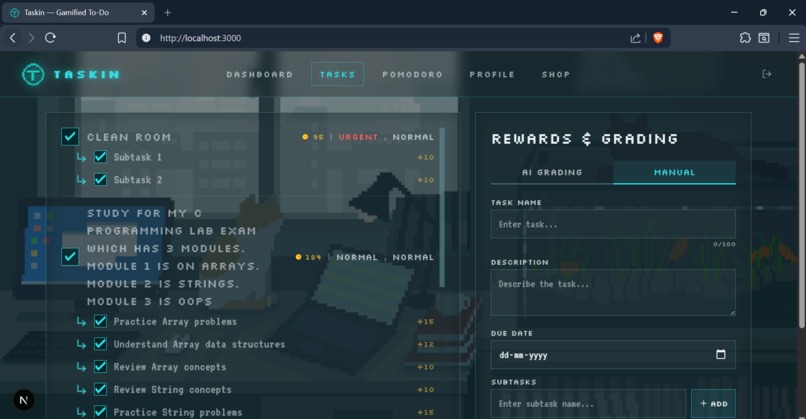Viewport: 806px width, 419px height.
Task: Click the +12 reward for Understand Array
Action: pyautogui.click(x=426, y=344)
